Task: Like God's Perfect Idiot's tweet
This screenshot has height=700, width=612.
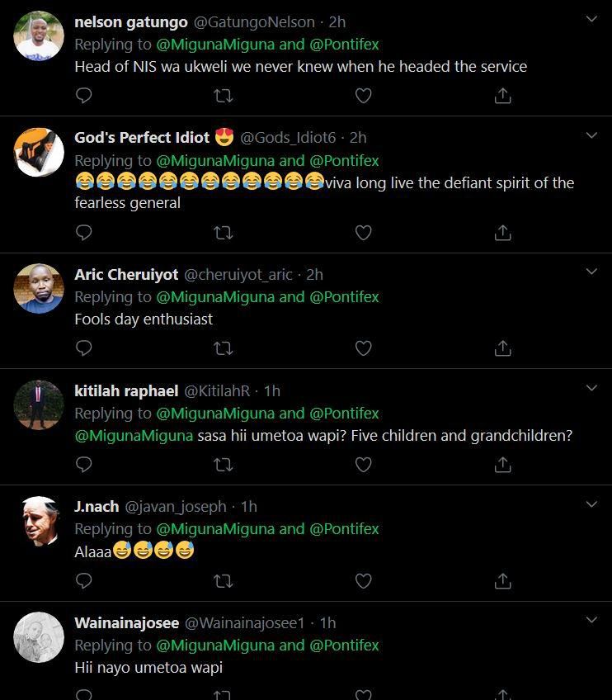Action: 363,233
